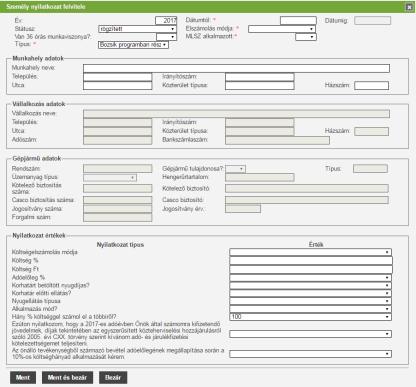Open the Hány % költséggel dropdown showing 100
The height and width of the screenshot is (387, 416).
pos(310,317)
